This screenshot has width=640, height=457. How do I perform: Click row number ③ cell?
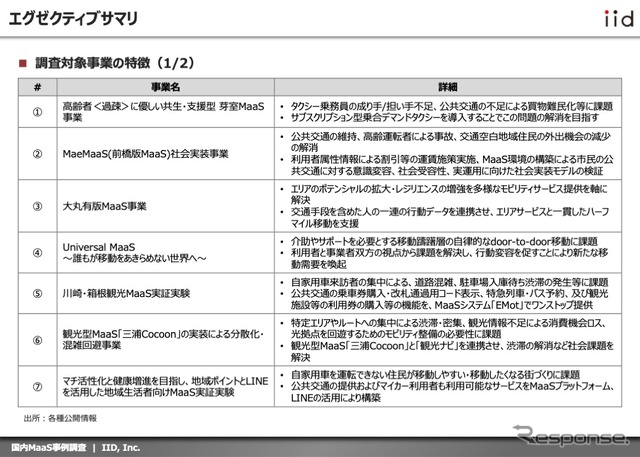(38, 206)
